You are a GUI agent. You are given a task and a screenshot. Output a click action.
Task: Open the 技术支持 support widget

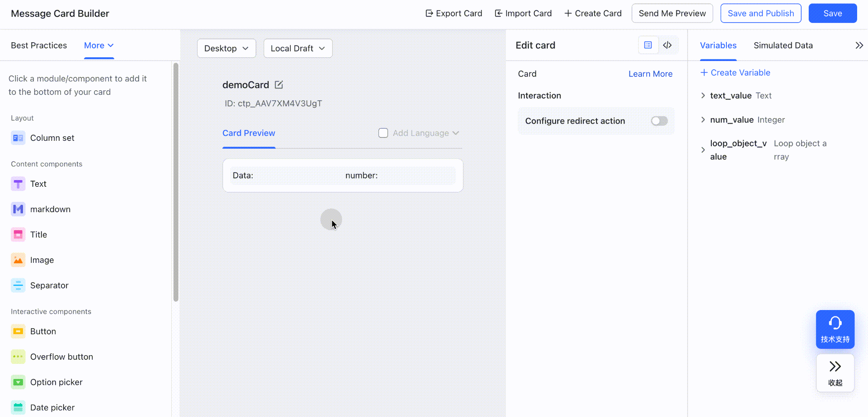point(835,329)
